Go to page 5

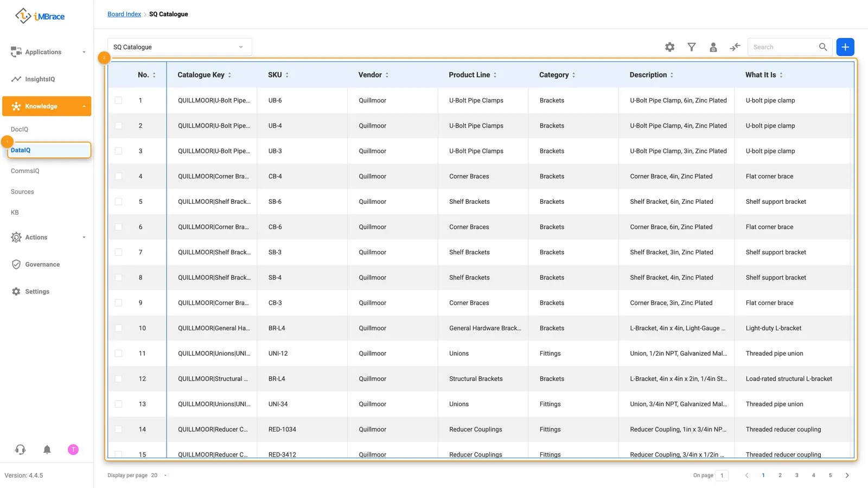click(x=830, y=476)
